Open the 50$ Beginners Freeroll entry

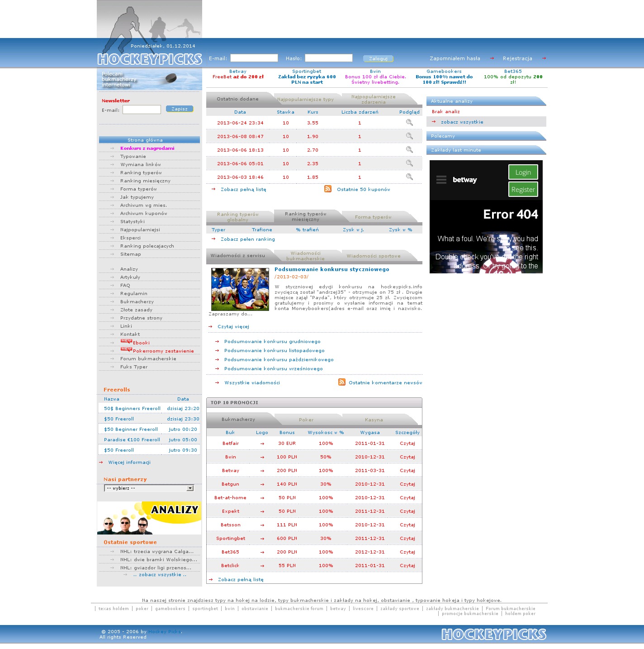[x=132, y=408]
